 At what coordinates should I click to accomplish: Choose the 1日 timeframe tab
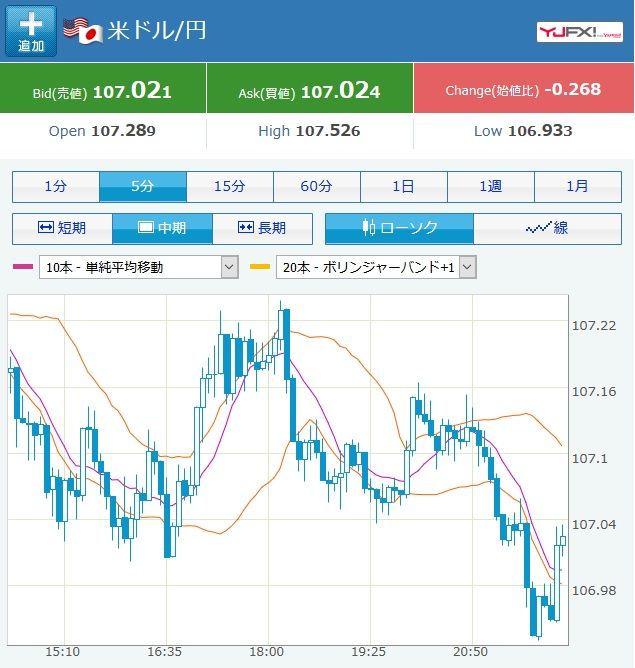point(403,187)
